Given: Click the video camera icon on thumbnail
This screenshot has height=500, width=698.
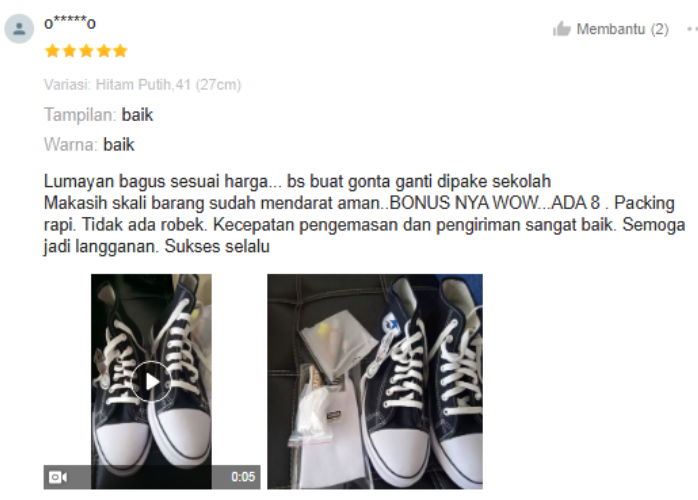Looking at the screenshot, I should [58, 477].
